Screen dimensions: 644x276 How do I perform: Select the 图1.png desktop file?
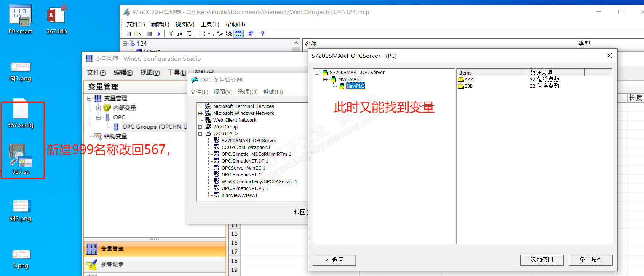(20, 72)
